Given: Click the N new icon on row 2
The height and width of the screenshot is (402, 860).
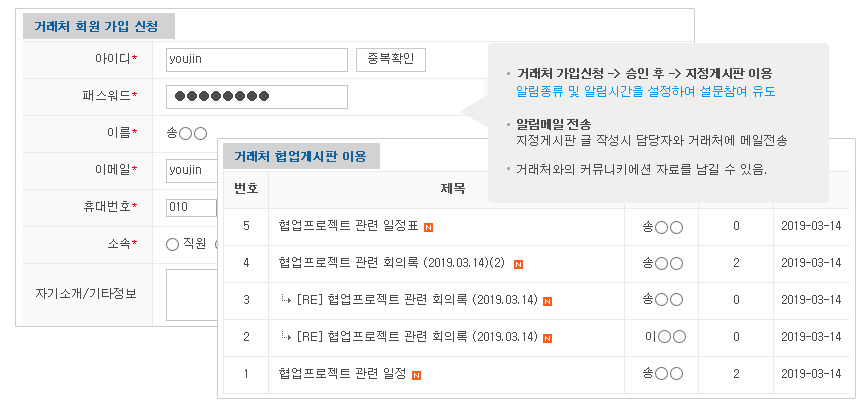Looking at the screenshot, I should (x=547, y=338).
